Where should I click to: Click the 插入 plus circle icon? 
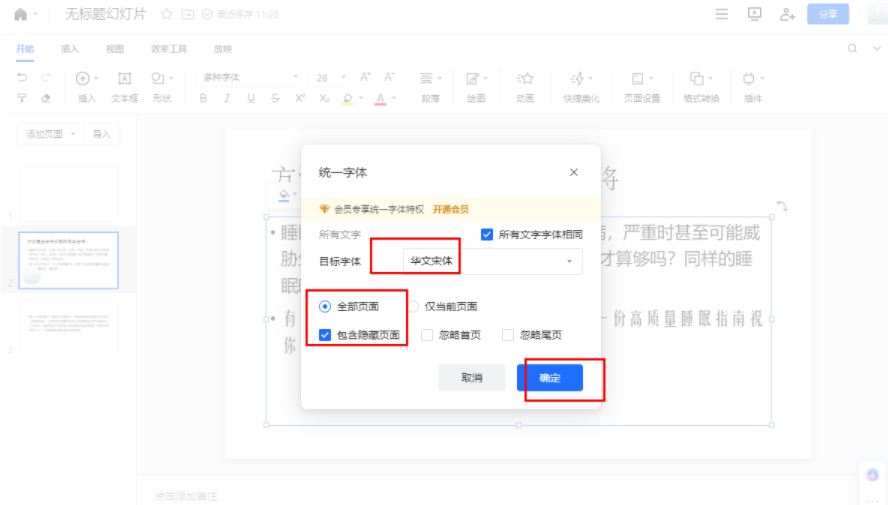[x=83, y=78]
